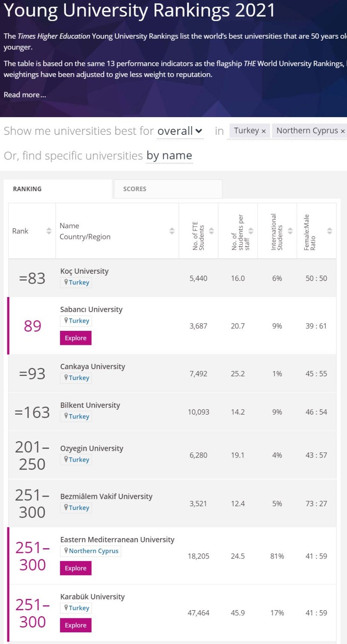Open the Read more link
Viewport: 347px width, 644px height.
[25, 95]
